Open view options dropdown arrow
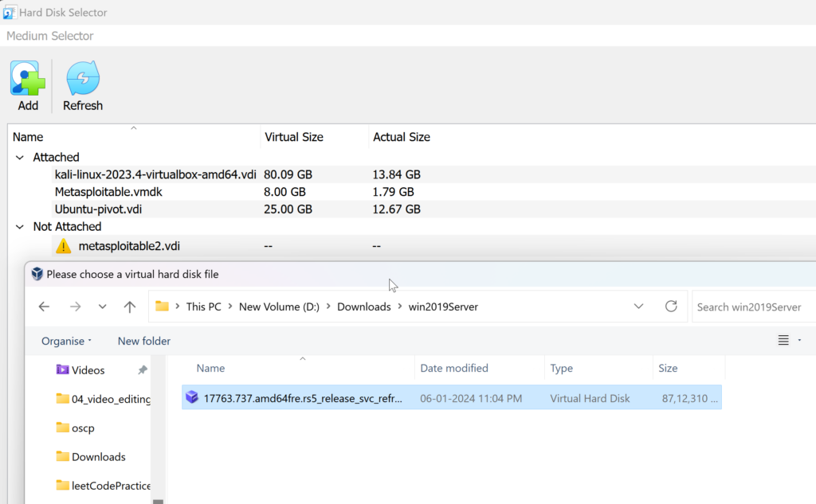Viewport: 816px width, 504px height. coord(799,340)
